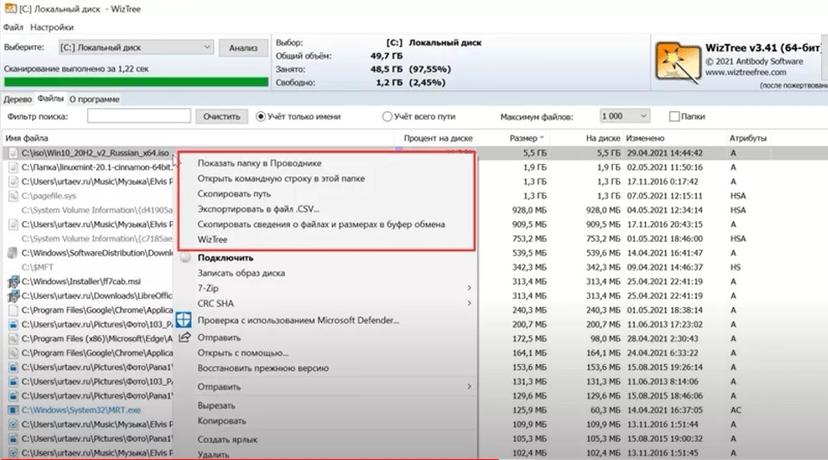Click the icon of the Microsoft Edge row

tap(13, 339)
